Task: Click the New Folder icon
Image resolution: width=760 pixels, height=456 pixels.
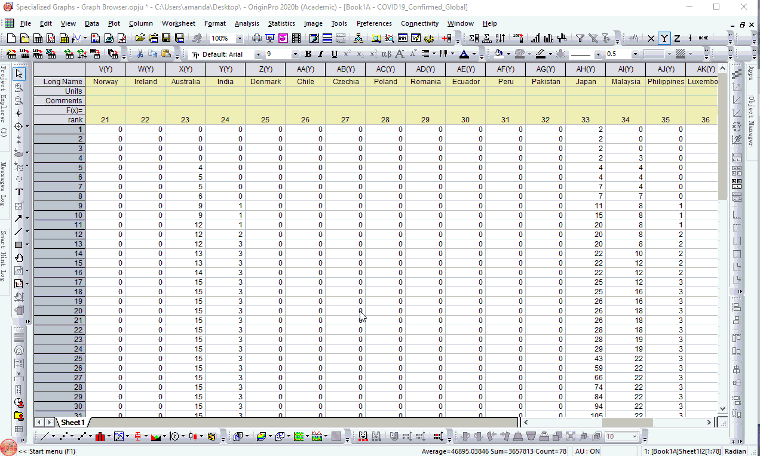Action: [x=24, y=38]
